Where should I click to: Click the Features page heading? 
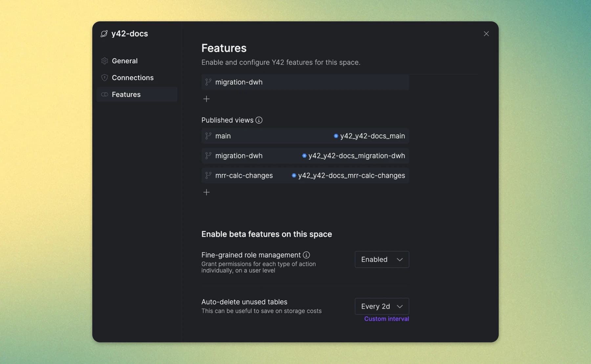(x=224, y=48)
